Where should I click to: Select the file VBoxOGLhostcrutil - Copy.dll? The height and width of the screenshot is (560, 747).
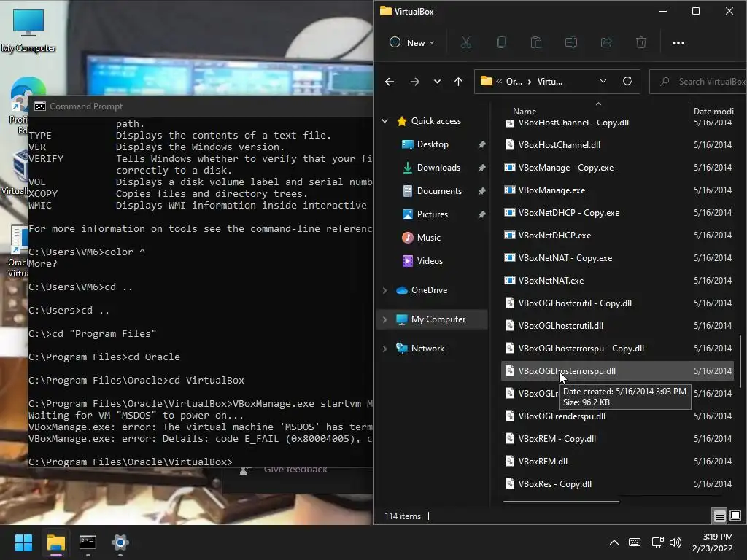575,303
